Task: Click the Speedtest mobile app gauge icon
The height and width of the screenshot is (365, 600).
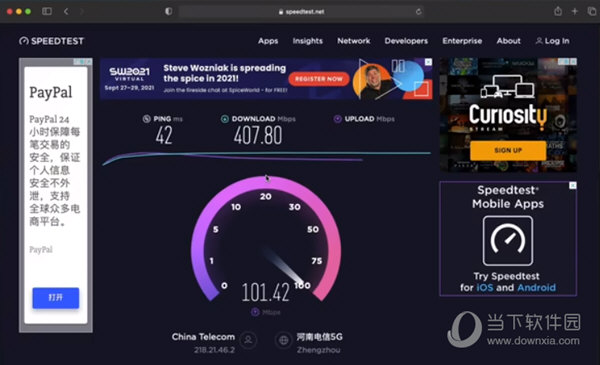Action: (x=508, y=241)
